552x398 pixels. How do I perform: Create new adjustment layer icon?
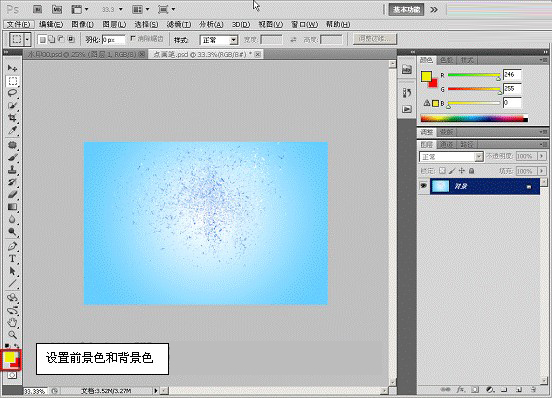coord(490,390)
